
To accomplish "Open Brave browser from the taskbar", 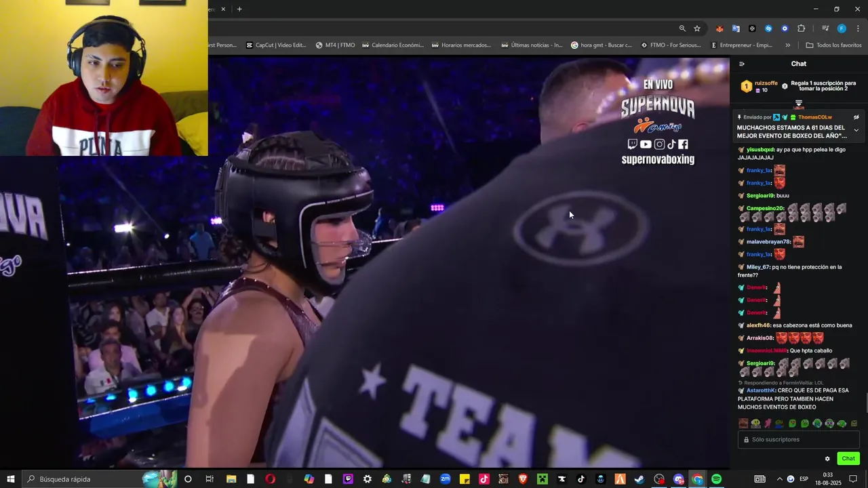I will coord(523,479).
